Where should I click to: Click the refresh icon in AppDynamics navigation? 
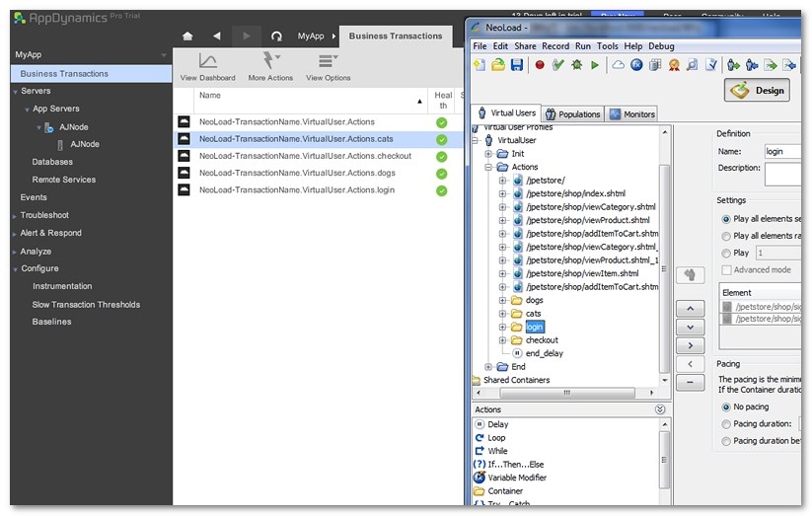pyautogui.click(x=276, y=37)
